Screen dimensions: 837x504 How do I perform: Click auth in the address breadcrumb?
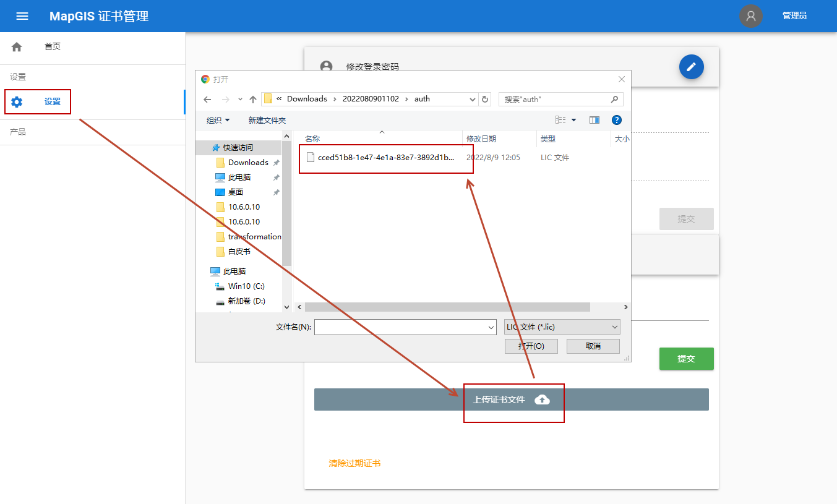(x=422, y=99)
